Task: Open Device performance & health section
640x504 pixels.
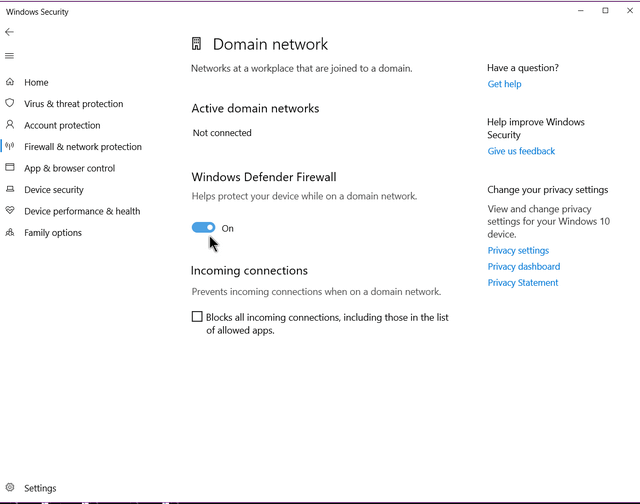Action: click(x=82, y=211)
